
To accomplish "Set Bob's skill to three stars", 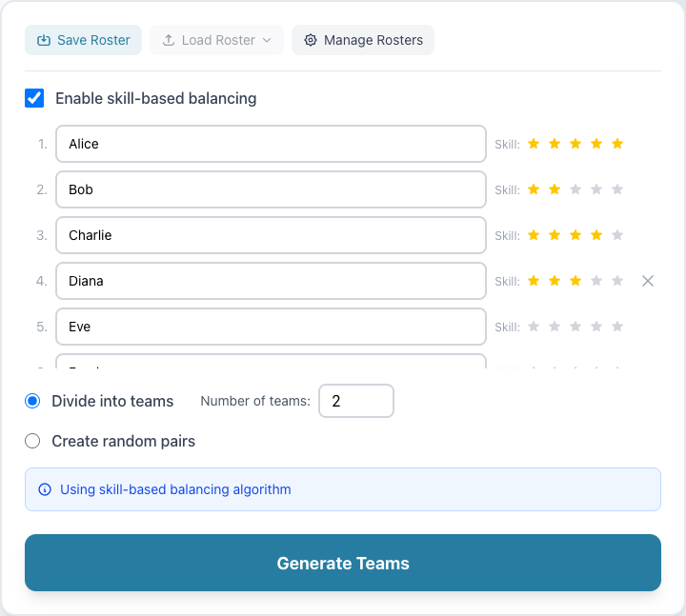I will (575, 189).
